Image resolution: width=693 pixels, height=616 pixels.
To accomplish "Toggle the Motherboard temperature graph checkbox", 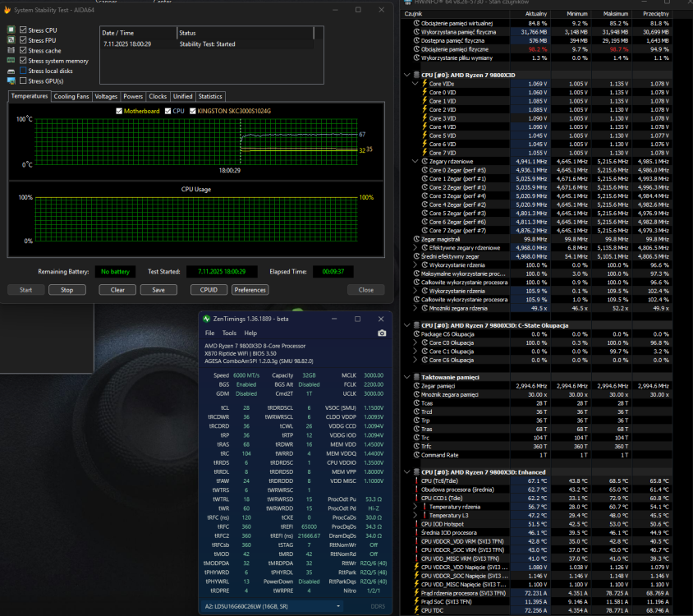I will tap(120, 111).
